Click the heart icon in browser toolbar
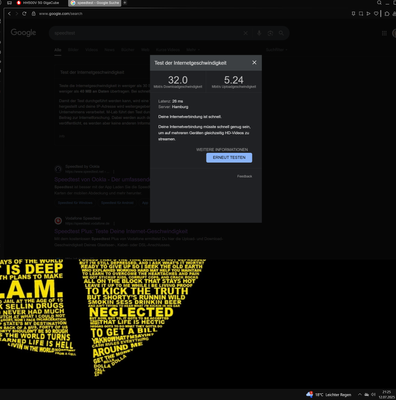 (x=376, y=14)
